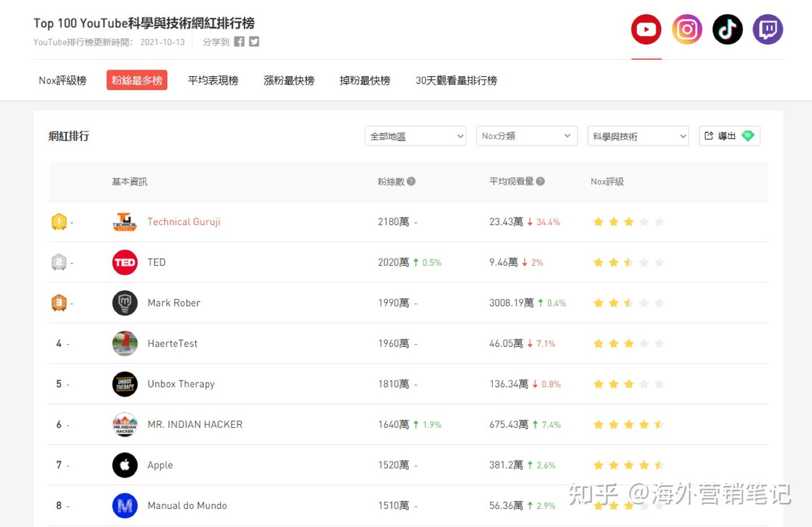Share the ranking on Facebook

point(239,42)
